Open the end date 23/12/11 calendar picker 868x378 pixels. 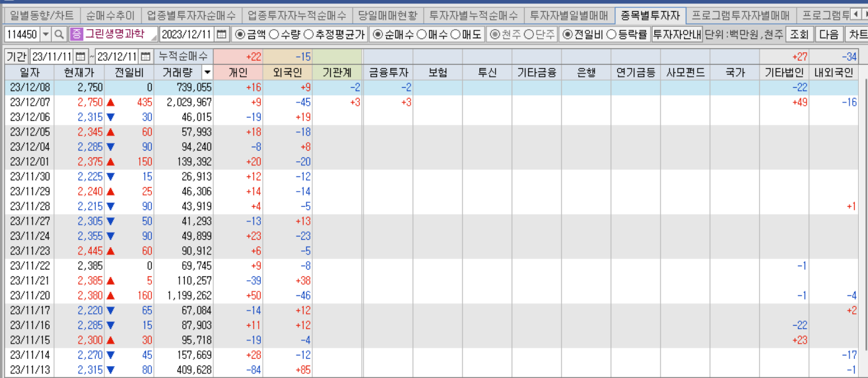pos(145,57)
